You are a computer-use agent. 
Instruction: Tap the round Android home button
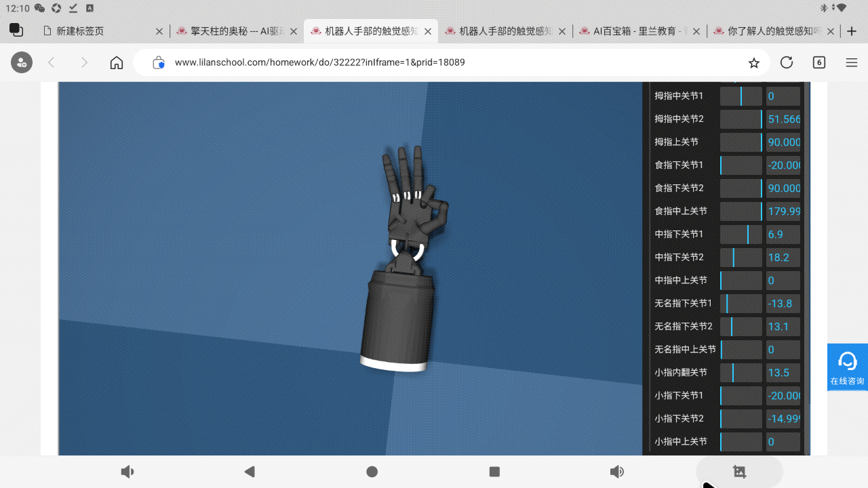[372, 472]
